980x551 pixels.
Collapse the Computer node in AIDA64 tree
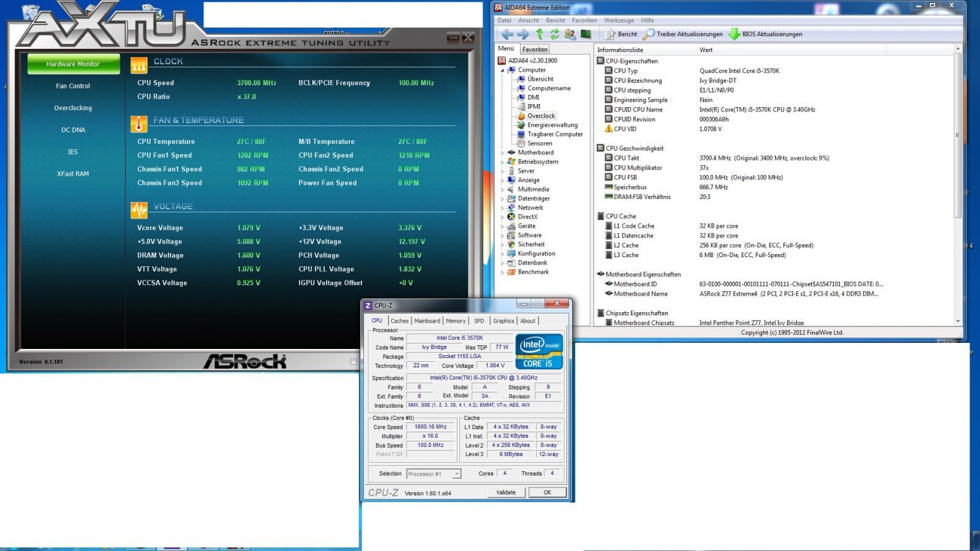point(503,70)
